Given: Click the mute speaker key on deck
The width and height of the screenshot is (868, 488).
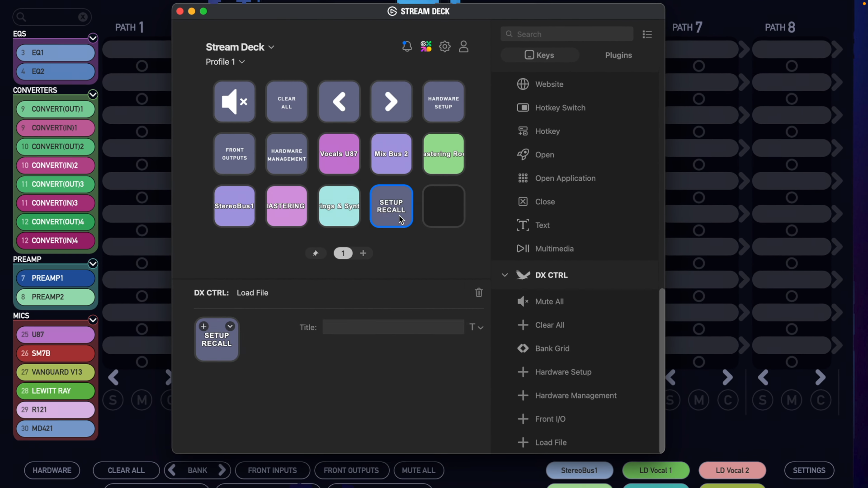Looking at the screenshot, I should (234, 102).
